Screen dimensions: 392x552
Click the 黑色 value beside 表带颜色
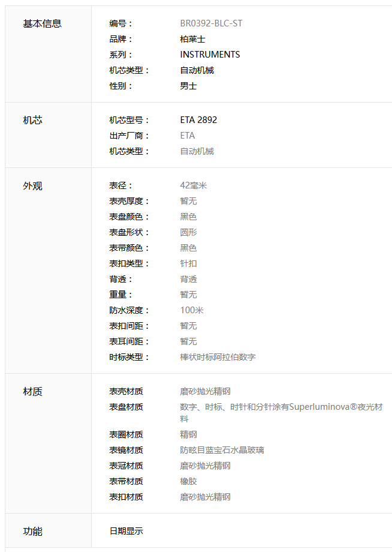[188, 248]
